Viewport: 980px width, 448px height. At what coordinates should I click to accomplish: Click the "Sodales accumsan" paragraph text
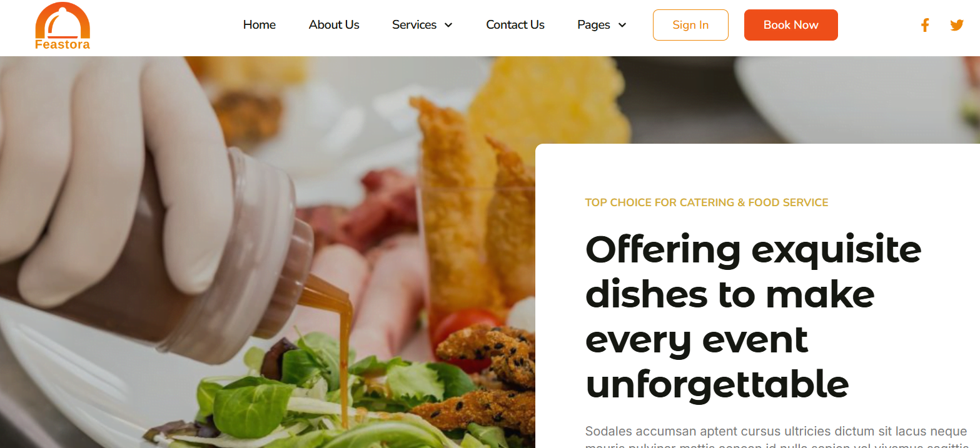pyautogui.click(x=776, y=437)
